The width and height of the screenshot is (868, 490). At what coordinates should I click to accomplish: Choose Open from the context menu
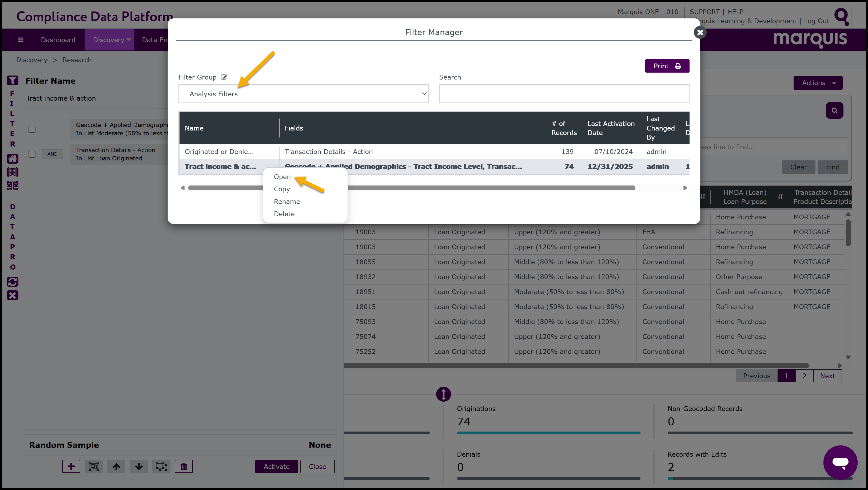tap(282, 177)
